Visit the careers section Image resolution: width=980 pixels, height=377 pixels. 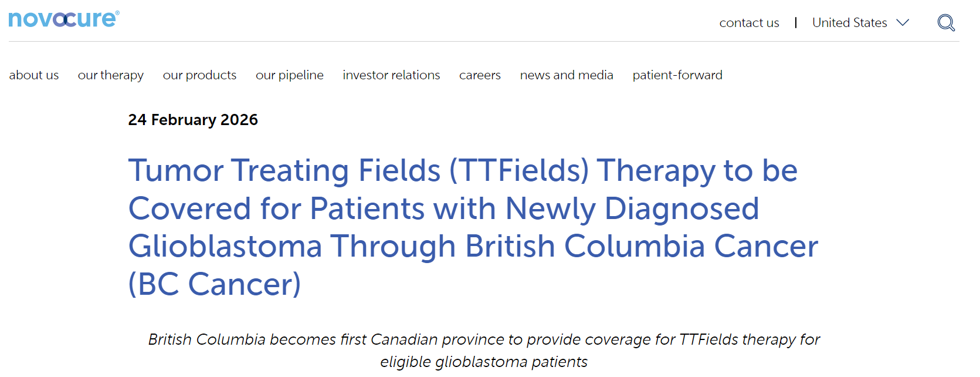[x=480, y=75]
